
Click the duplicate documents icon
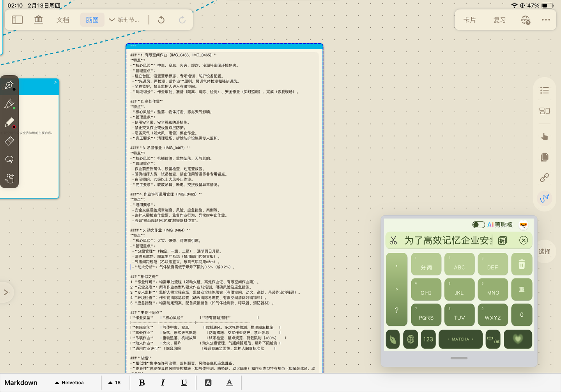(545, 157)
